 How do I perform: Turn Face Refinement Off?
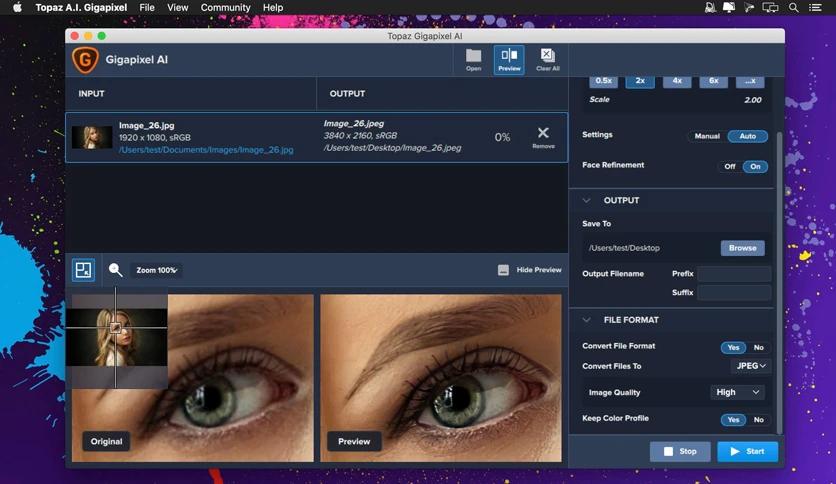[x=729, y=167]
